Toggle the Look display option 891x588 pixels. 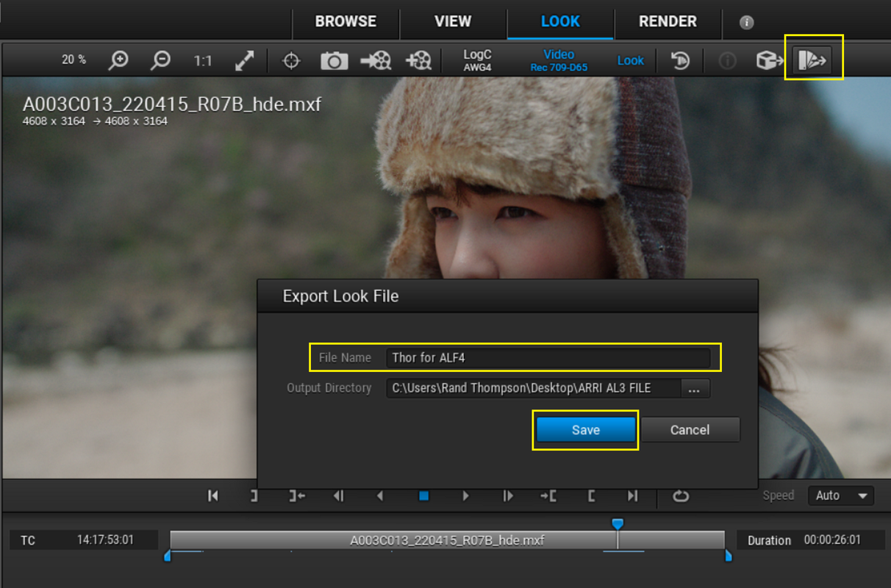pyautogui.click(x=631, y=60)
